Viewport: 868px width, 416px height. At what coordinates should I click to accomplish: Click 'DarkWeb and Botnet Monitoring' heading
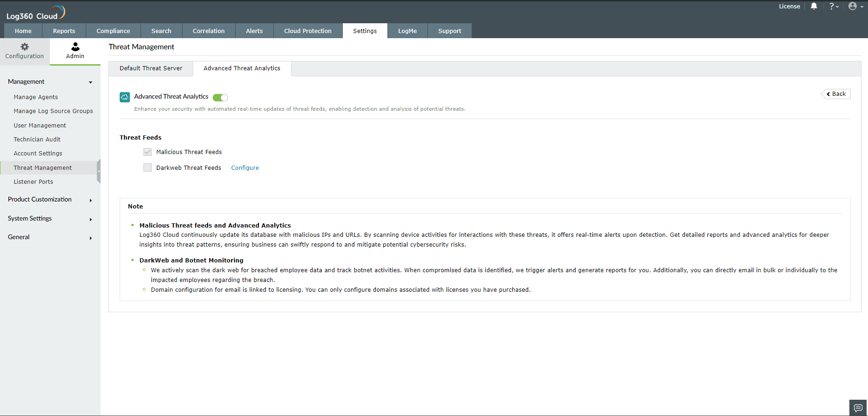click(191, 261)
